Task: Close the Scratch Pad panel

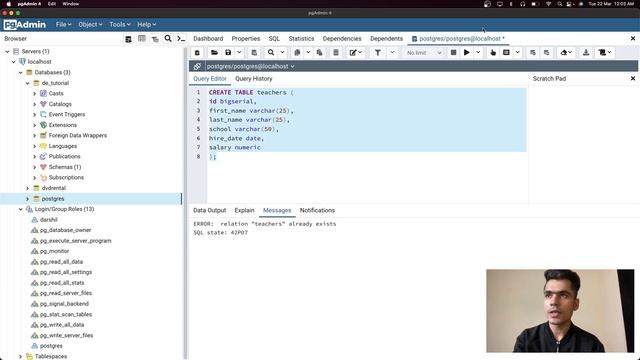Action: click(633, 78)
